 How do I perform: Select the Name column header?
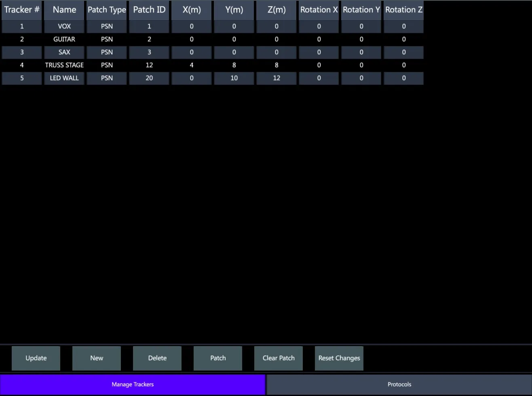[x=64, y=10]
